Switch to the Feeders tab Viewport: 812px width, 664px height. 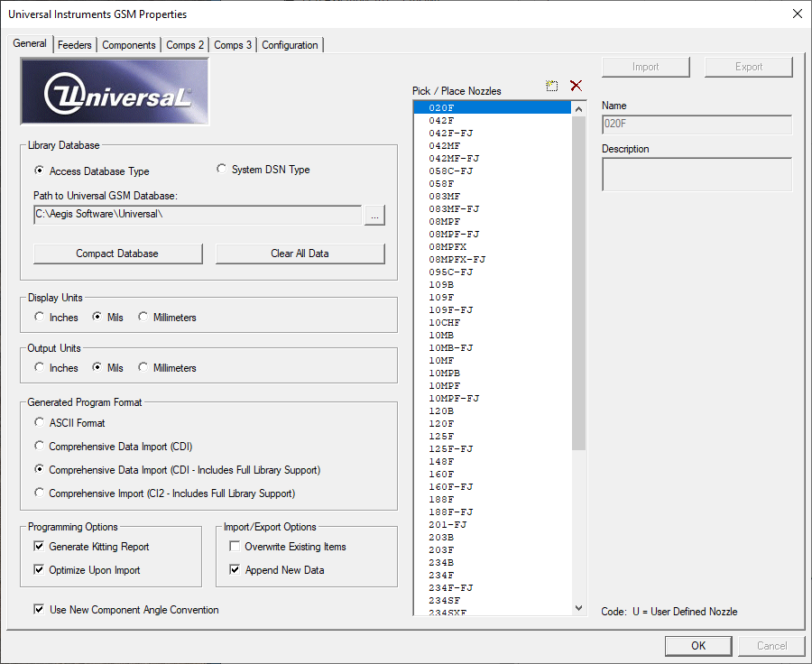click(x=74, y=43)
